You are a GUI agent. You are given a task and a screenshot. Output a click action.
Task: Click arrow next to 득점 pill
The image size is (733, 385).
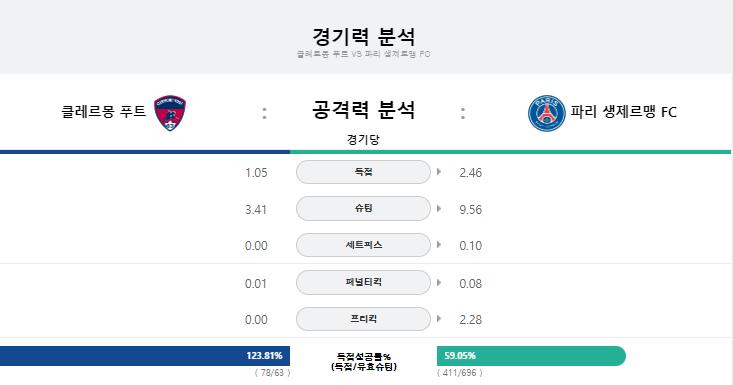(x=439, y=172)
